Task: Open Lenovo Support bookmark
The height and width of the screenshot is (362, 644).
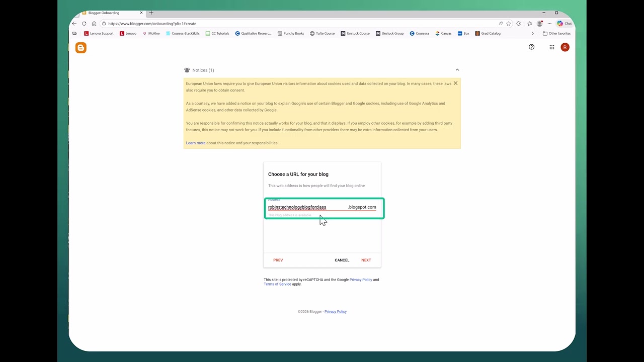Action: click(x=99, y=34)
